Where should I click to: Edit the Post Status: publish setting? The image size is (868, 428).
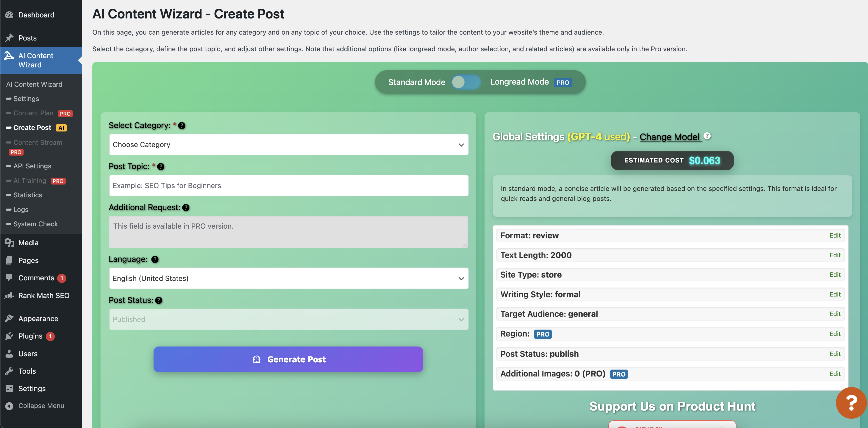pos(835,354)
